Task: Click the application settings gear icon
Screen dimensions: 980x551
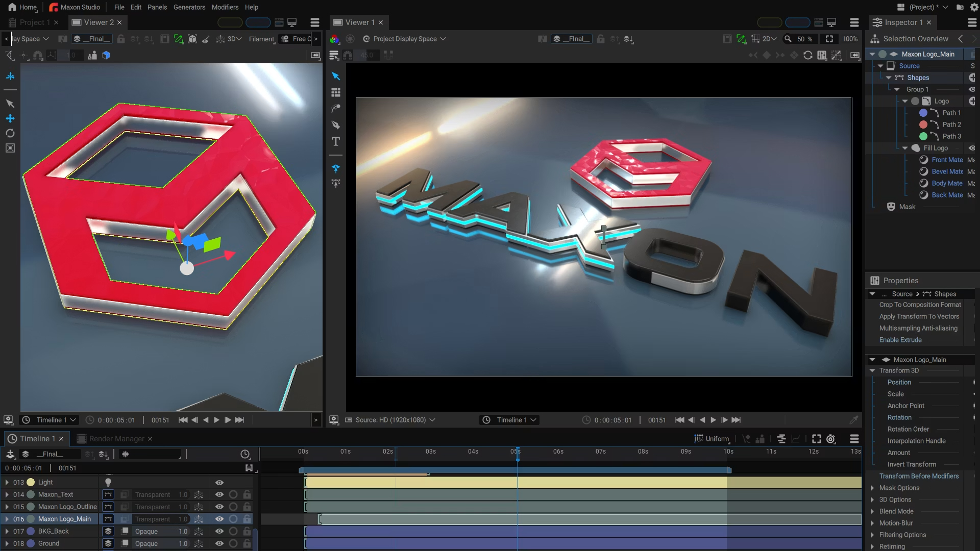Action: pyautogui.click(x=973, y=7)
